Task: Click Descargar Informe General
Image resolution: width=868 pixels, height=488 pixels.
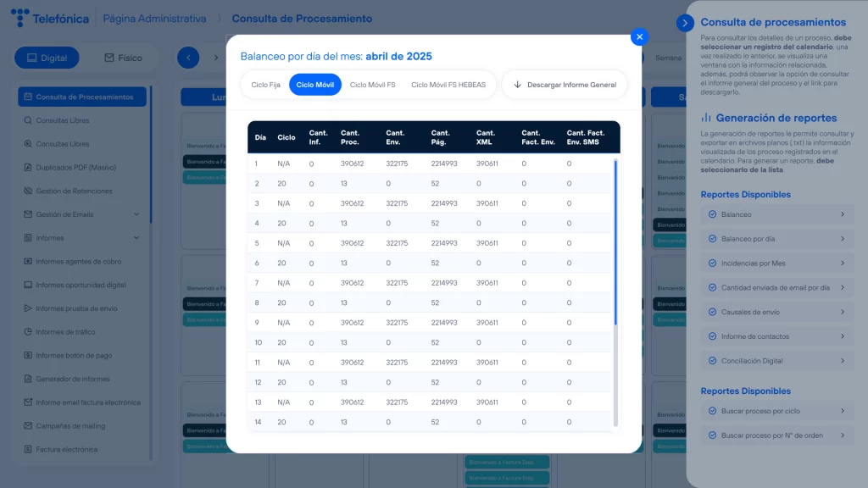Action: click(565, 85)
